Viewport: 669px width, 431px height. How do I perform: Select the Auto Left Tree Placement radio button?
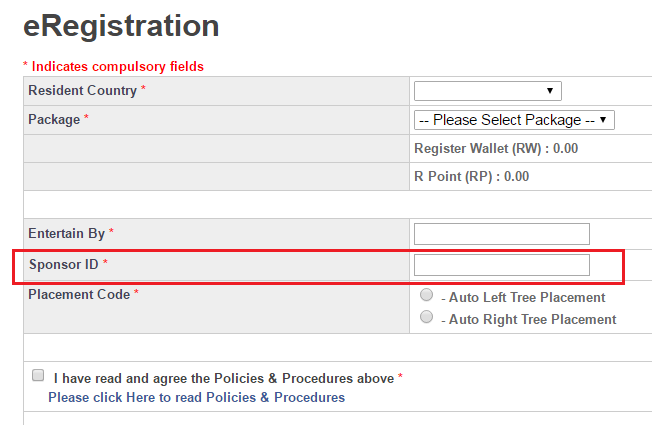click(x=427, y=296)
